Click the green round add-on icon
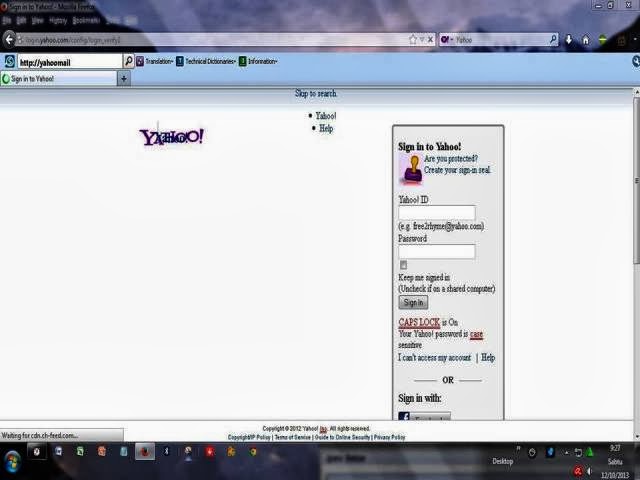The image size is (640, 480). point(602,40)
